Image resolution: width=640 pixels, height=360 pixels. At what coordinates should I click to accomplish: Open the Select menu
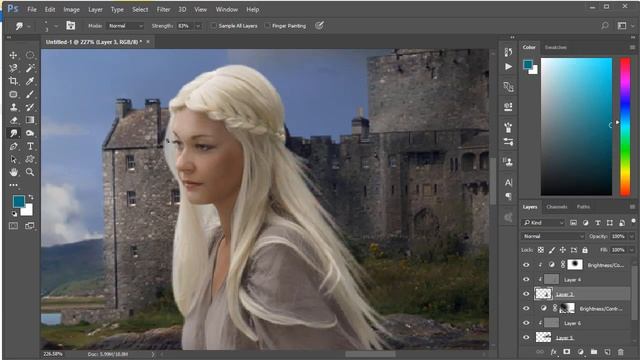point(140,9)
